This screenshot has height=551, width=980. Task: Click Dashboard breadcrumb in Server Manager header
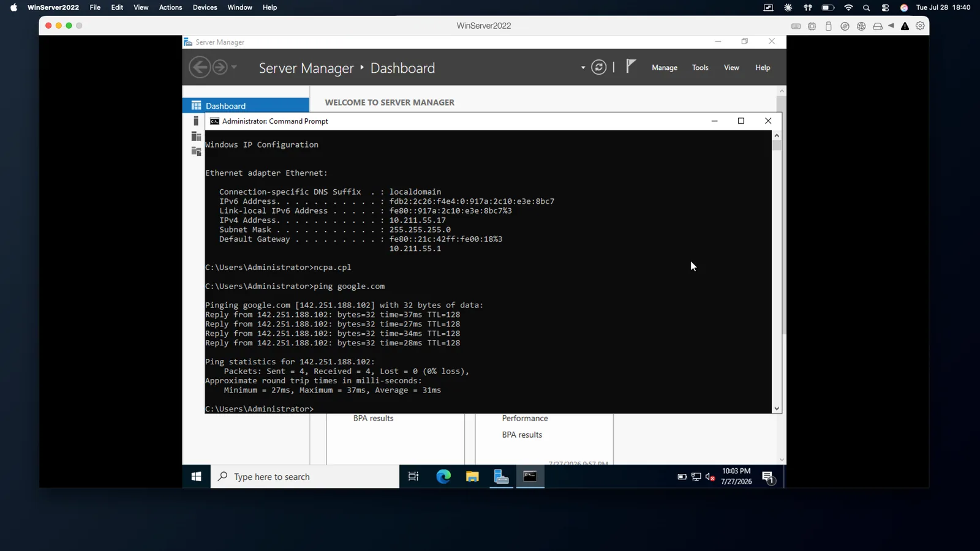[x=402, y=68]
